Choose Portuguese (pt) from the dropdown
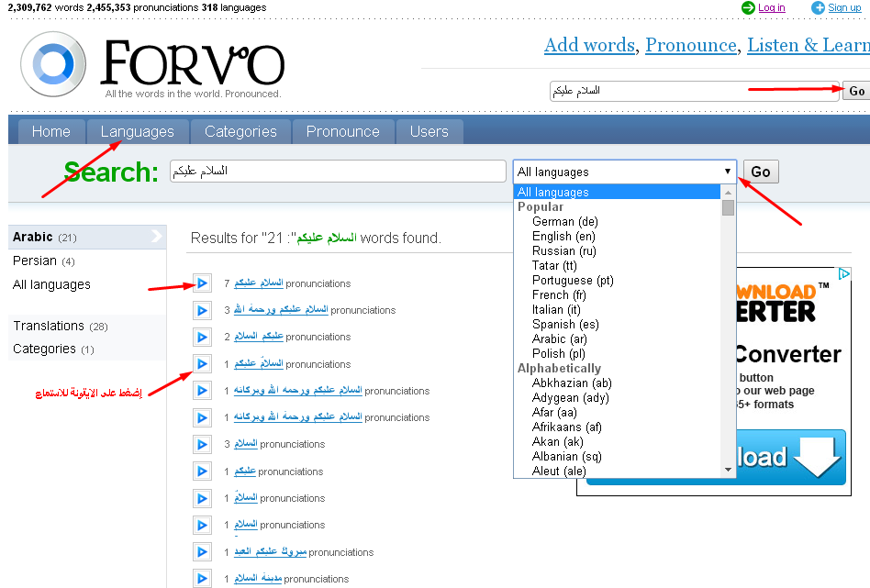Image resolution: width=870 pixels, height=588 pixels. (x=573, y=280)
